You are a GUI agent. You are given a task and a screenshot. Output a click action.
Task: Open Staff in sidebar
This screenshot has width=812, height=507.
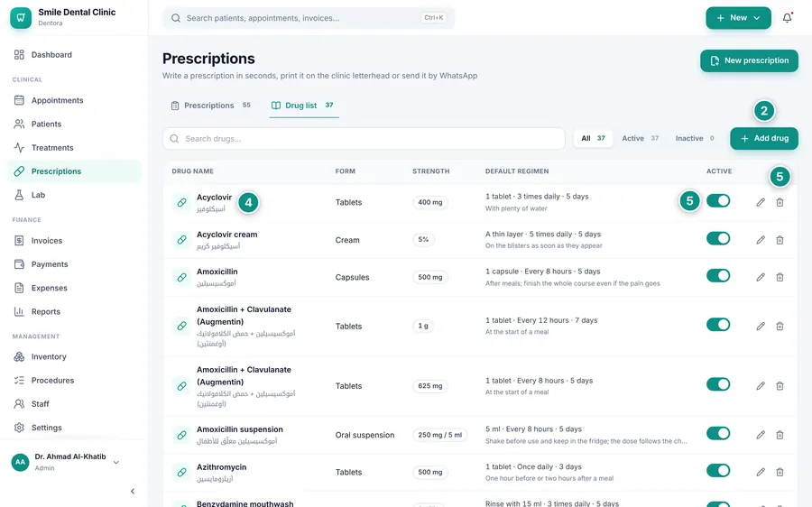coord(74,404)
